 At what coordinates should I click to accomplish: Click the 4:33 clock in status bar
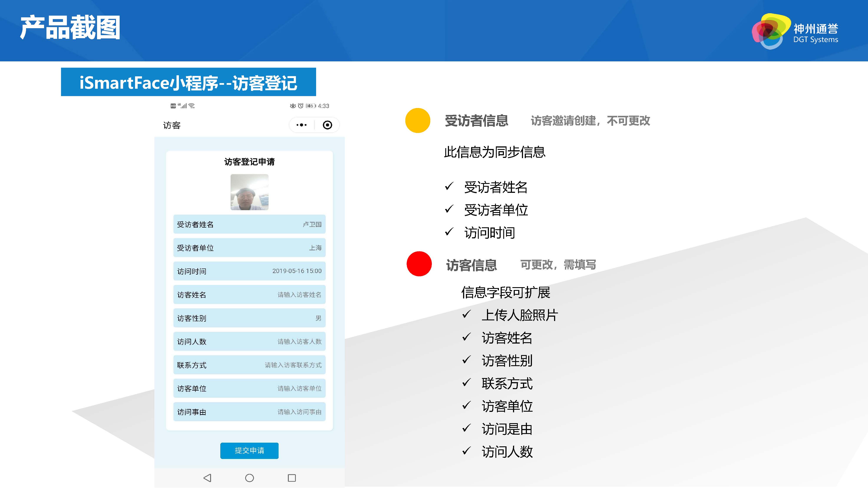pyautogui.click(x=323, y=106)
